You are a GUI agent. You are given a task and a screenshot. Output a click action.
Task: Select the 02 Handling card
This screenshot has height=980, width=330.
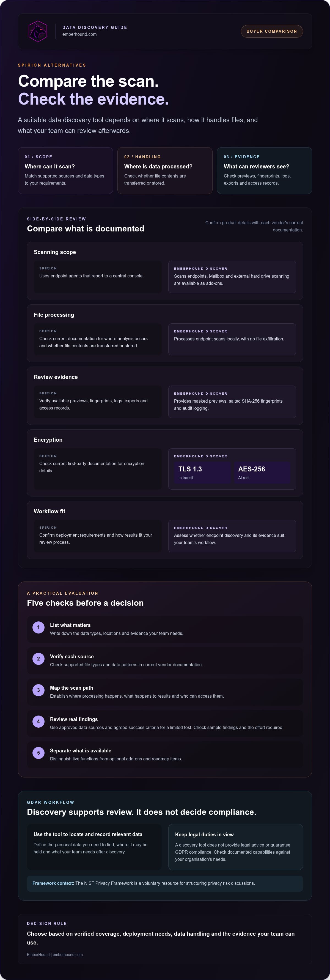pos(165,170)
